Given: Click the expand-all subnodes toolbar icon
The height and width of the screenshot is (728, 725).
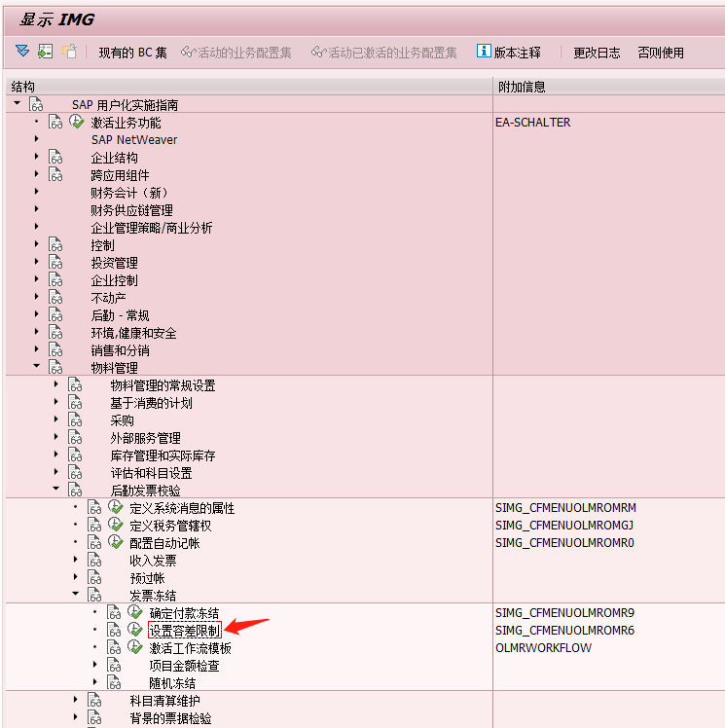Looking at the screenshot, I should click(x=22, y=51).
